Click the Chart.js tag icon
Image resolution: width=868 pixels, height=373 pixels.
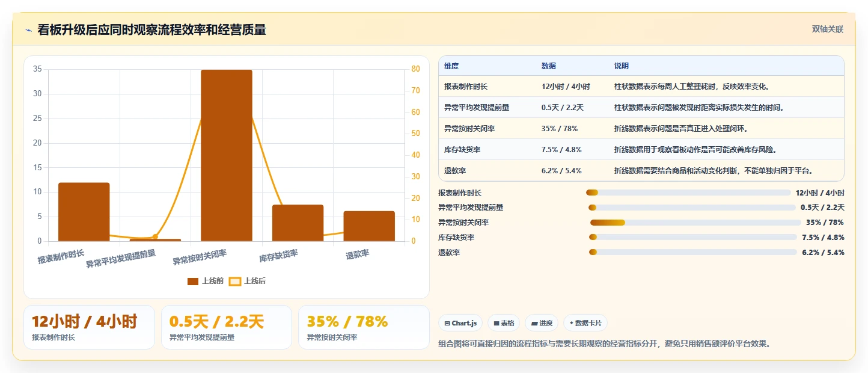(x=447, y=323)
